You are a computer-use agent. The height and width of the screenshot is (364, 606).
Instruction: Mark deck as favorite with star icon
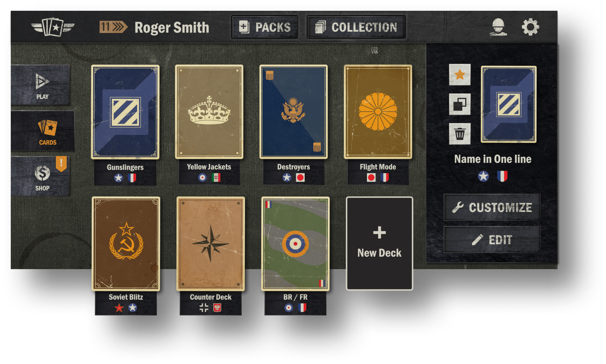point(460,75)
